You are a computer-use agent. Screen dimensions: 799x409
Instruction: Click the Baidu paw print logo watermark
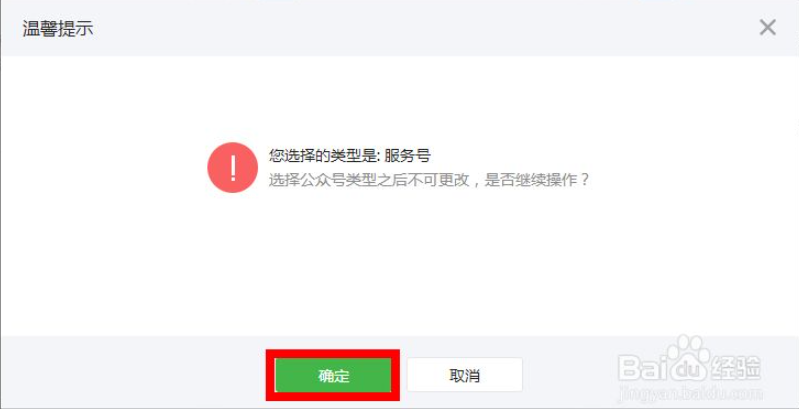(x=687, y=358)
